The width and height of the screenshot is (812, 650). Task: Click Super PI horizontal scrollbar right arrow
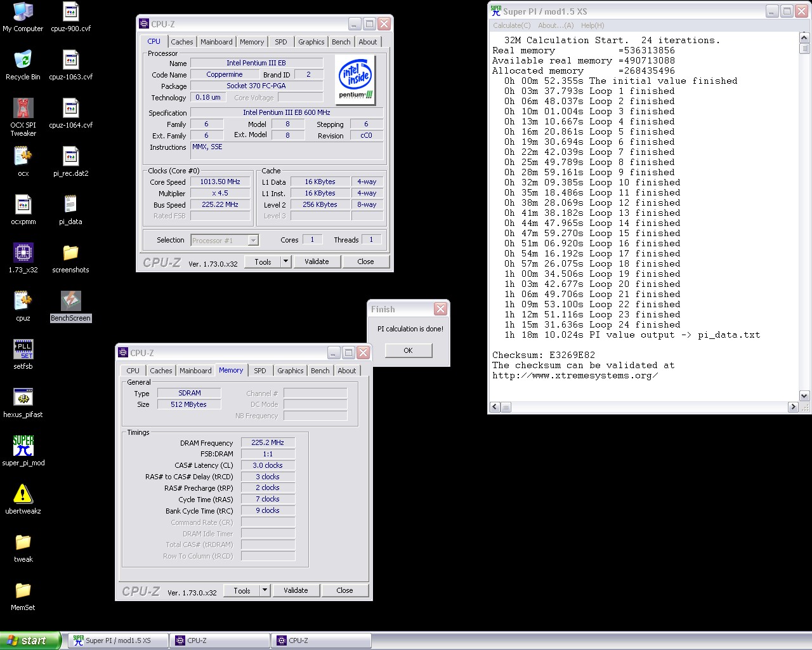point(793,407)
